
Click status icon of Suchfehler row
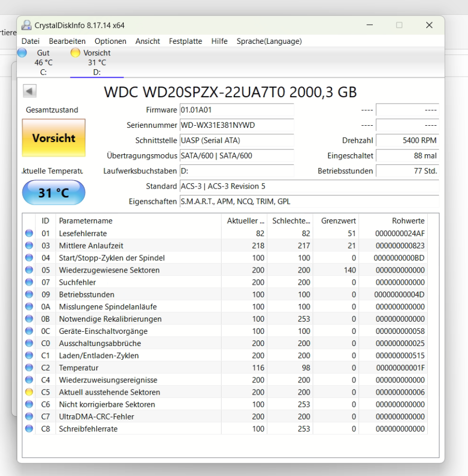[x=29, y=282]
